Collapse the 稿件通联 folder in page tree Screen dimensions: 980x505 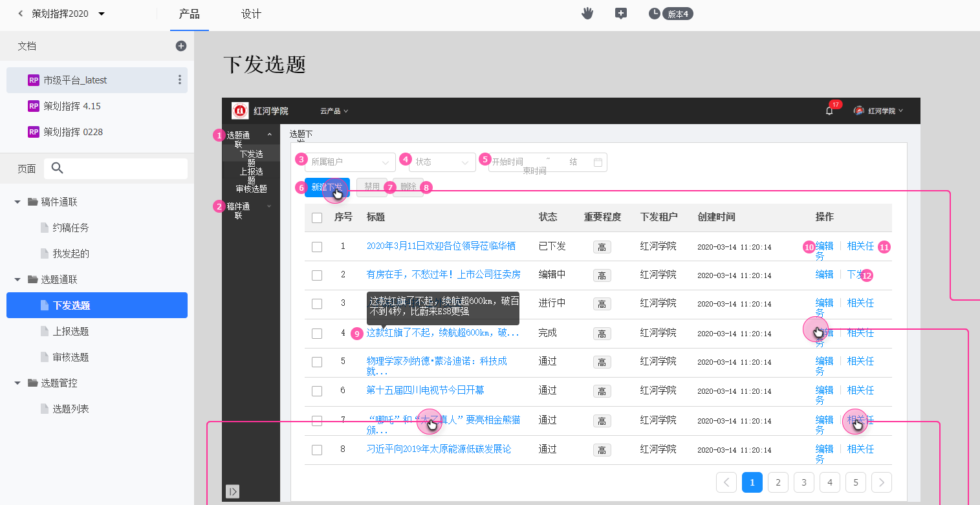point(17,202)
